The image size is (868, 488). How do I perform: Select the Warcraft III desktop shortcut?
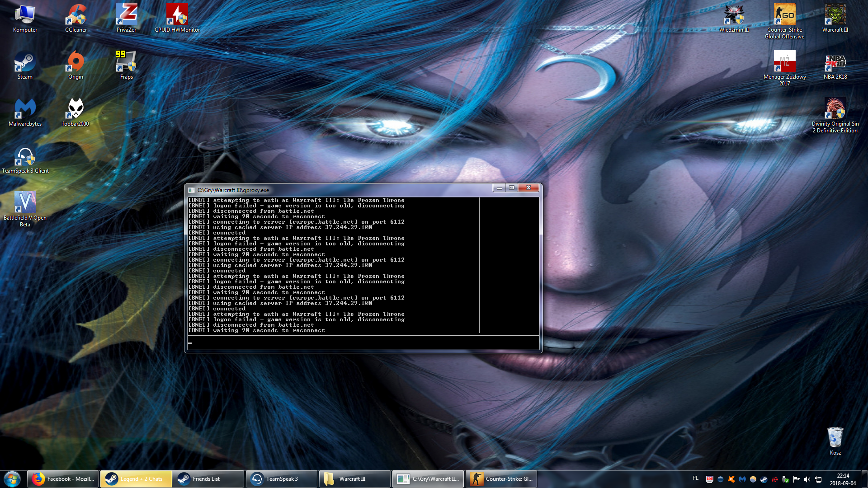point(835,19)
